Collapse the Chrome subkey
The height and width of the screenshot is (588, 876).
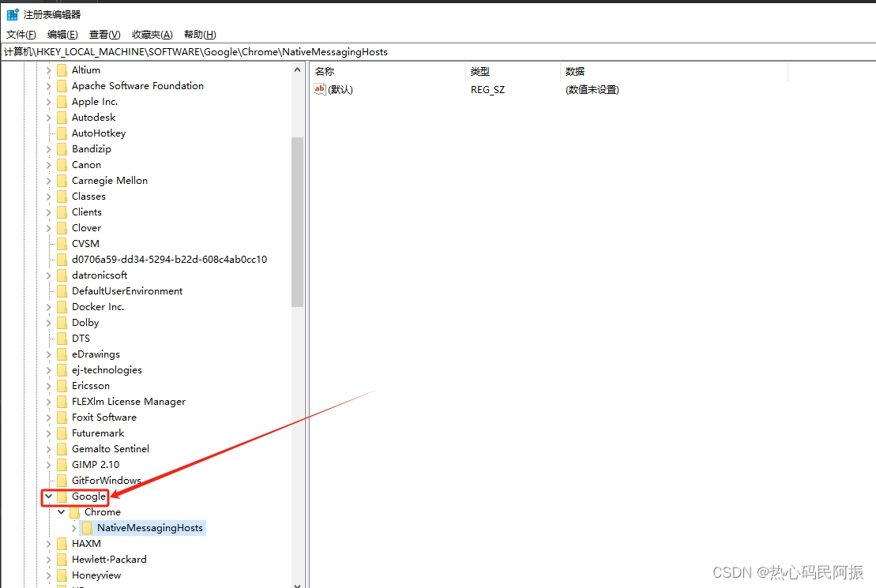tap(61, 512)
